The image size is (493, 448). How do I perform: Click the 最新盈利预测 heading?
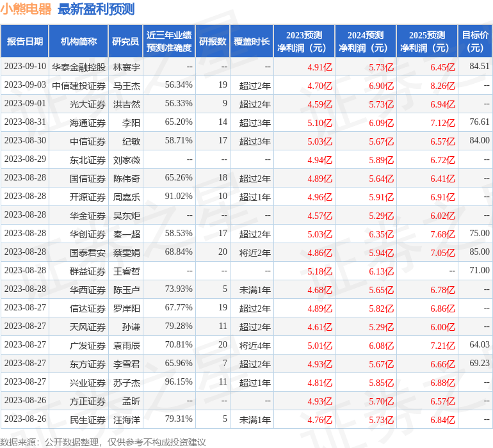96,9
